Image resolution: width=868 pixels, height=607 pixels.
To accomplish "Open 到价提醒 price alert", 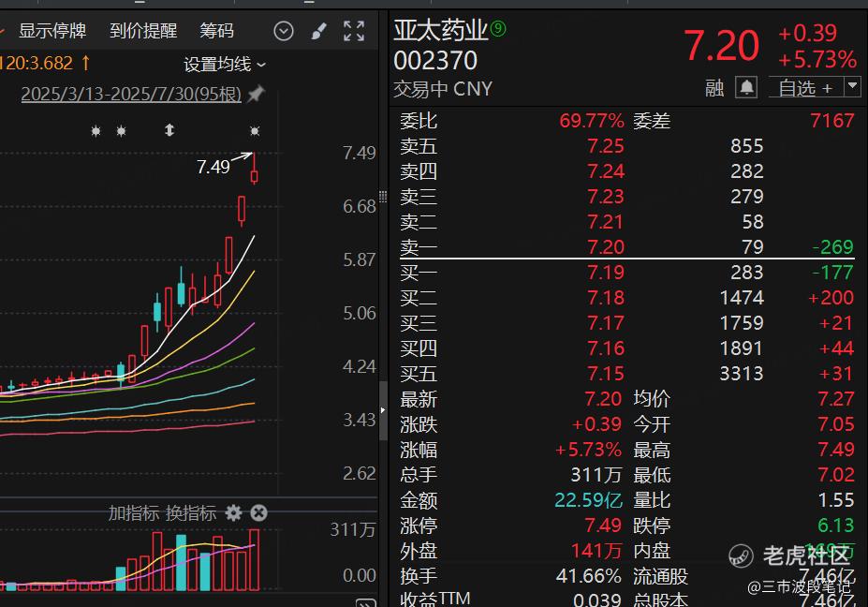I will (x=143, y=31).
